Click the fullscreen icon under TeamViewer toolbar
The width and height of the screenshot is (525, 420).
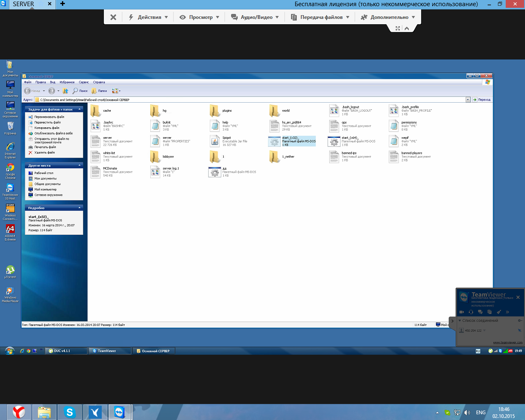pos(397,28)
